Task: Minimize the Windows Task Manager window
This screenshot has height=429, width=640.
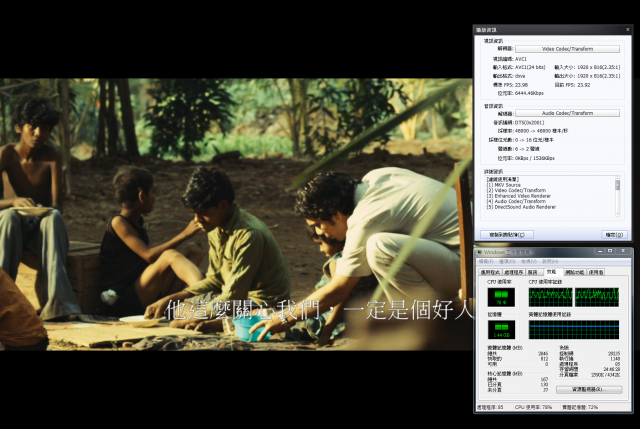Action: [x=600, y=251]
